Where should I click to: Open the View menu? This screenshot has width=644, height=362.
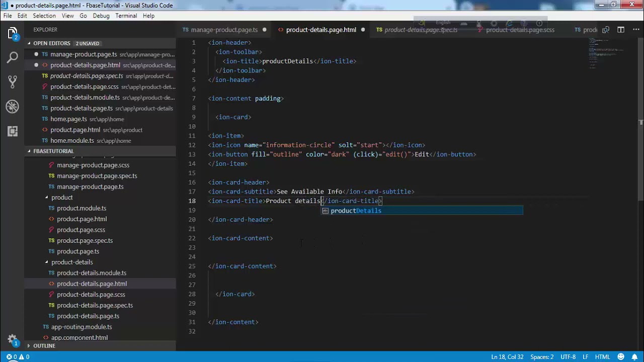click(67, 16)
